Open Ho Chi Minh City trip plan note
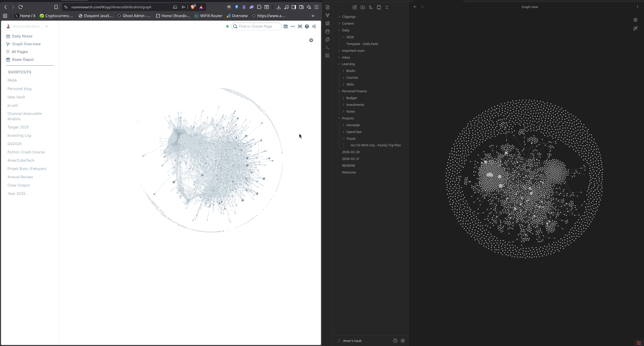Screen dimensions: 644x346 375,145
